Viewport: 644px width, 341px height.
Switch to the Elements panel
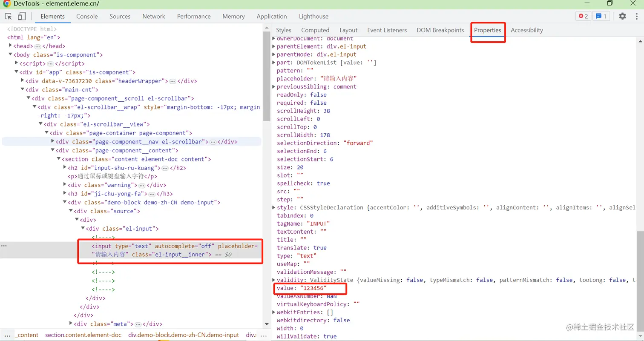(52, 16)
